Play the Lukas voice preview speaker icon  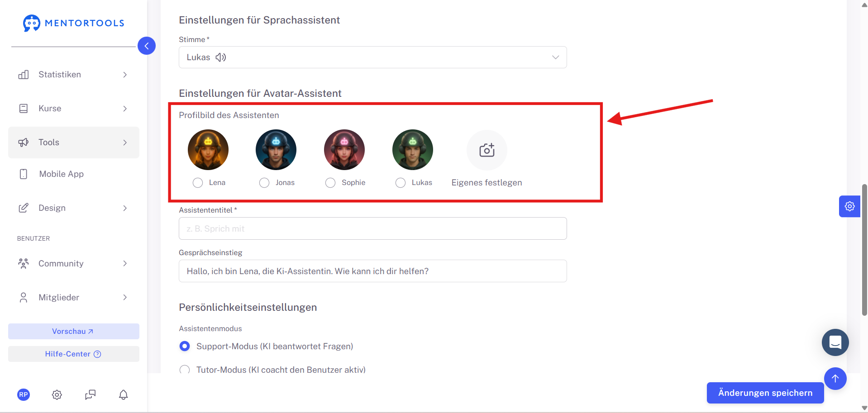pyautogui.click(x=221, y=57)
